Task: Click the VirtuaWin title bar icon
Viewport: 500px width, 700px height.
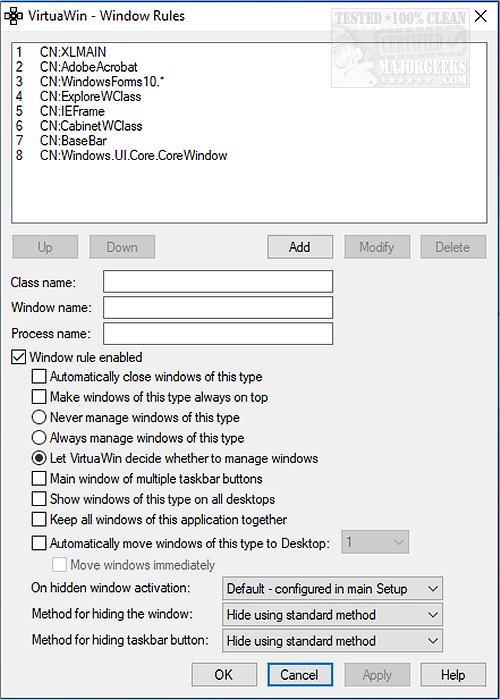Action: pyautogui.click(x=13, y=17)
